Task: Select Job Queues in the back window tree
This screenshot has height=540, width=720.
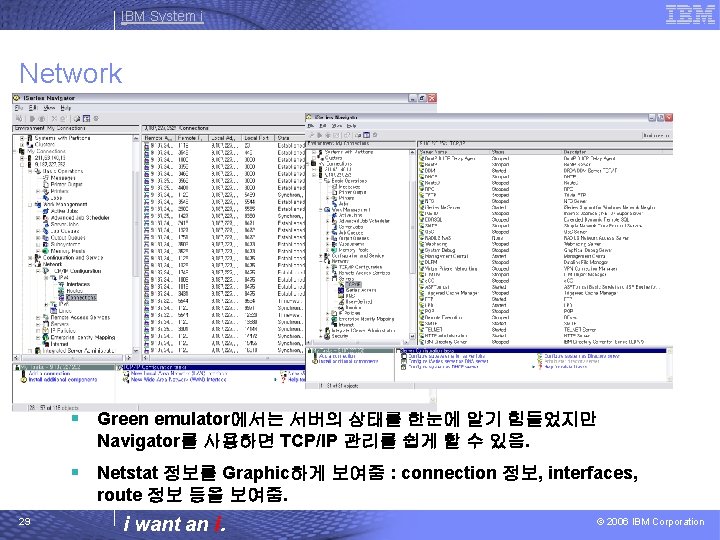Action: point(65,231)
